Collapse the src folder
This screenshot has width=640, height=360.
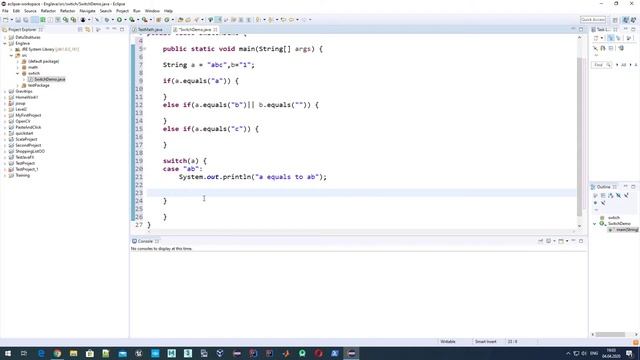tap(11, 55)
